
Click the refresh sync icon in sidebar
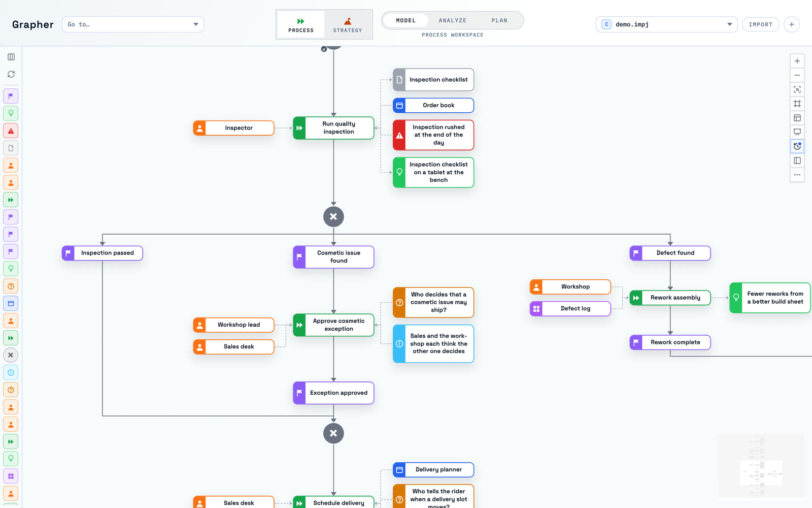click(x=11, y=74)
